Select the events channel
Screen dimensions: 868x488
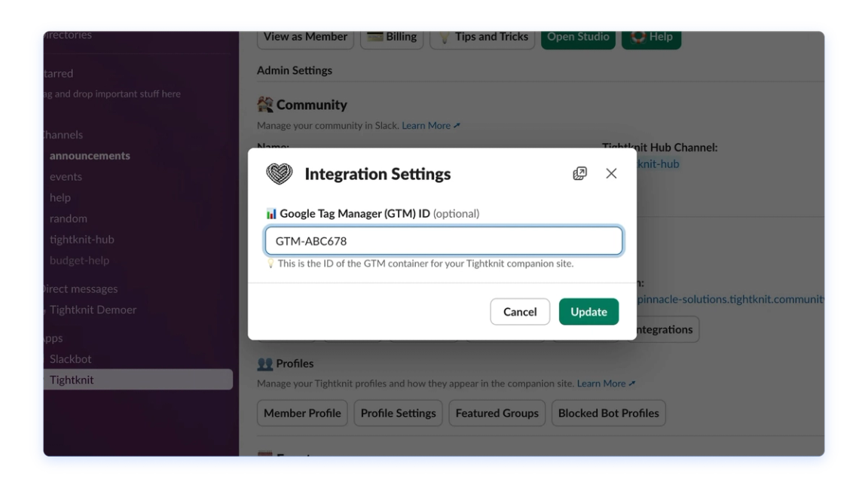click(x=66, y=176)
